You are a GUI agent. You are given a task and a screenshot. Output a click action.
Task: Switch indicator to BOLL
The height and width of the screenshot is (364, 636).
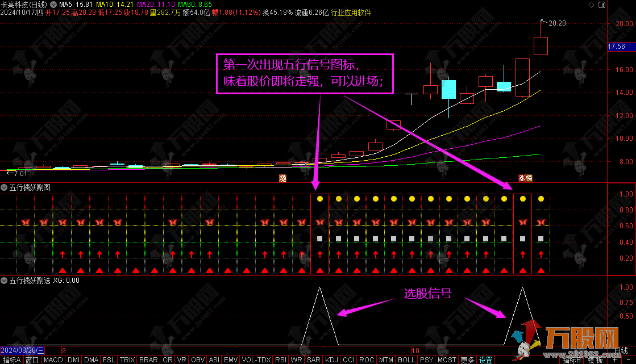[406, 360]
